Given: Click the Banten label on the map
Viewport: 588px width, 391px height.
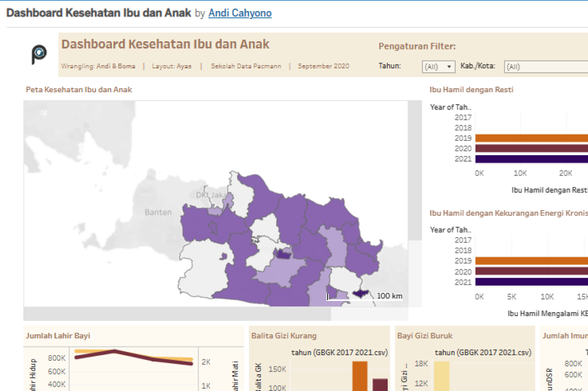Looking at the screenshot, I should pyautogui.click(x=158, y=212).
